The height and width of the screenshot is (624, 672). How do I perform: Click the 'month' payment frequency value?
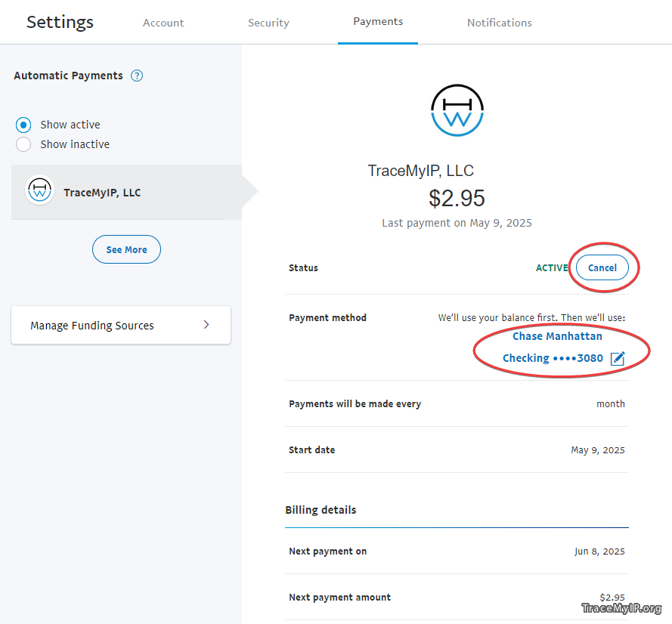(611, 404)
